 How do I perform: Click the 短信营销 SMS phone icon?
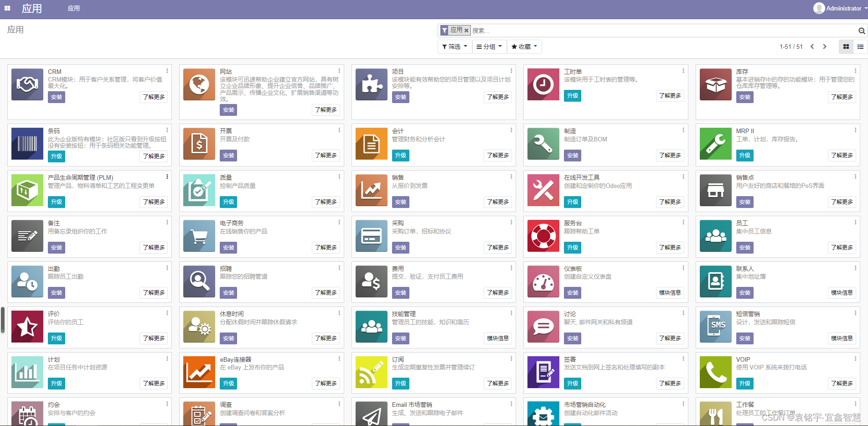pos(715,327)
